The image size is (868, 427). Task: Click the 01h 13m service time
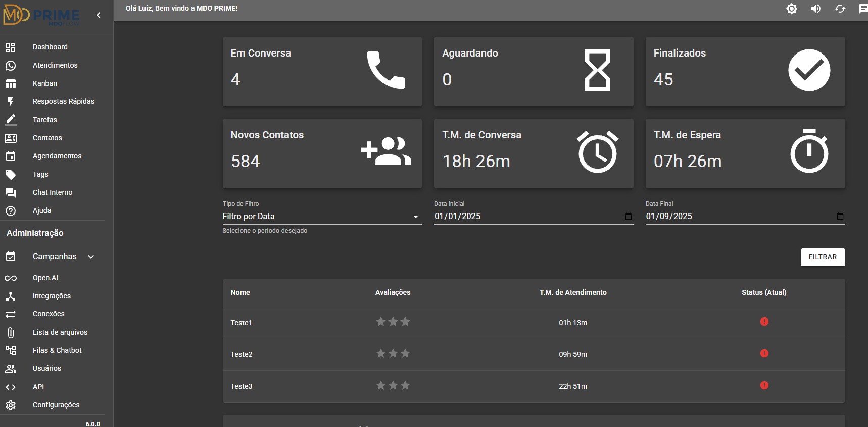(573, 323)
